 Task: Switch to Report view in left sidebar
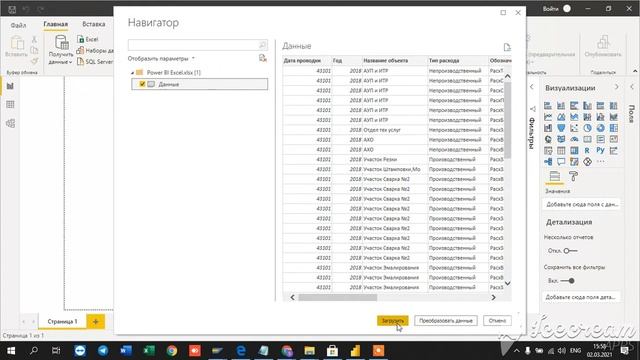[x=10, y=86]
